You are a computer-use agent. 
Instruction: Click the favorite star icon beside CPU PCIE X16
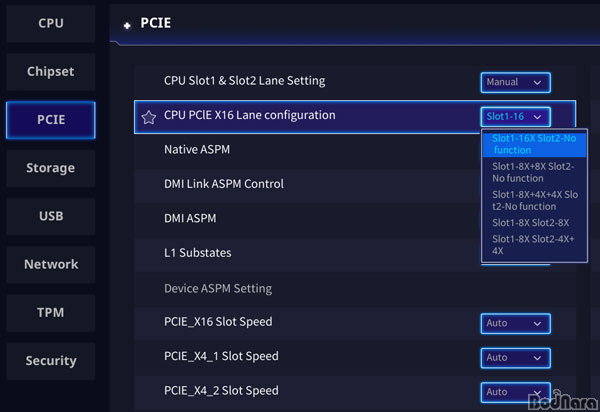(x=149, y=117)
